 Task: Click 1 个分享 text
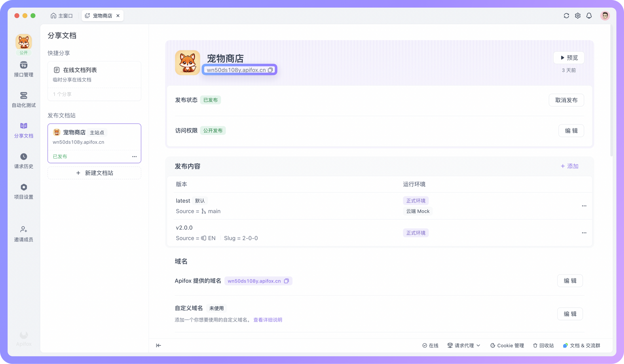pos(62,94)
